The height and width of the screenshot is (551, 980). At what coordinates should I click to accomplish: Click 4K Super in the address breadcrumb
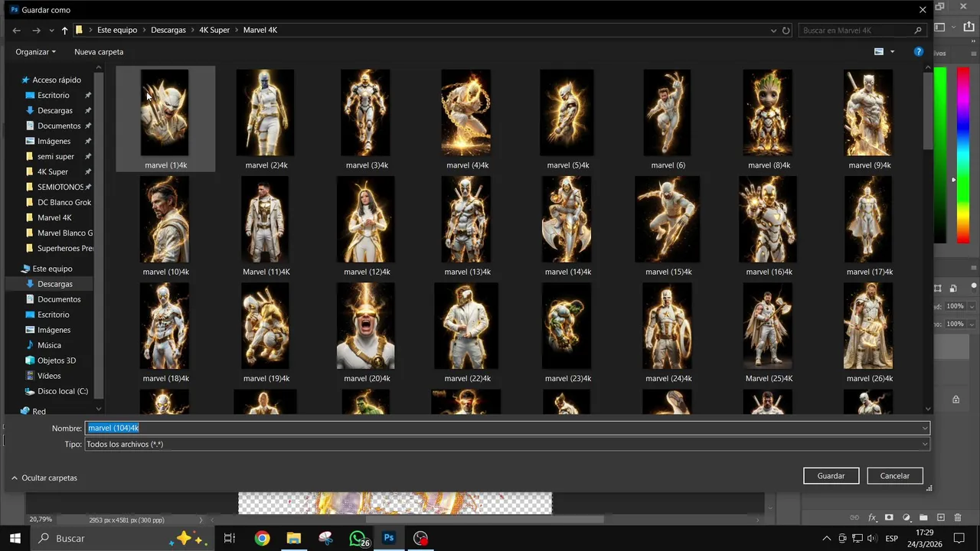pyautogui.click(x=214, y=31)
